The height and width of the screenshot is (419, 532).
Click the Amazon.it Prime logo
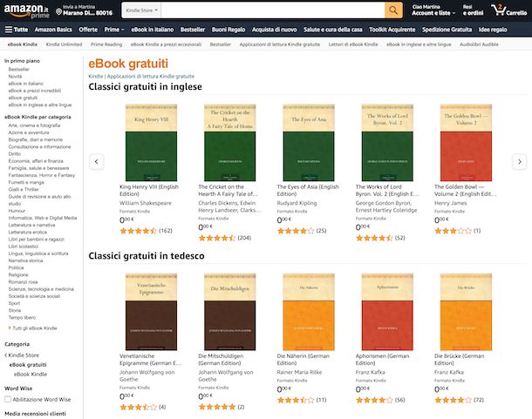click(26, 10)
